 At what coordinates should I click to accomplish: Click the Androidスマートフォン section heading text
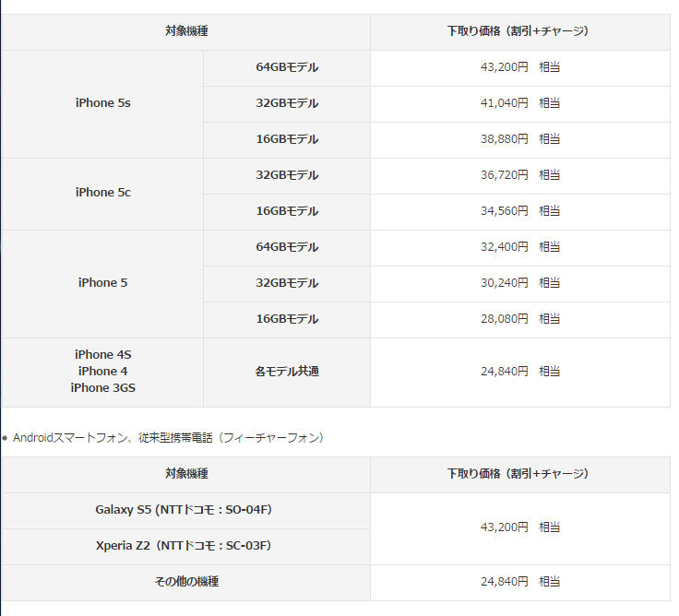coord(168,438)
